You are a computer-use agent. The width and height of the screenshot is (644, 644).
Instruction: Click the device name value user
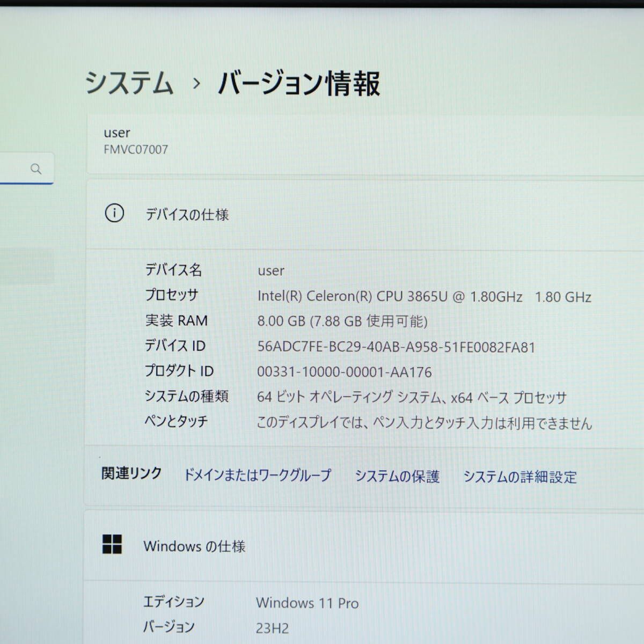(x=271, y=271)
